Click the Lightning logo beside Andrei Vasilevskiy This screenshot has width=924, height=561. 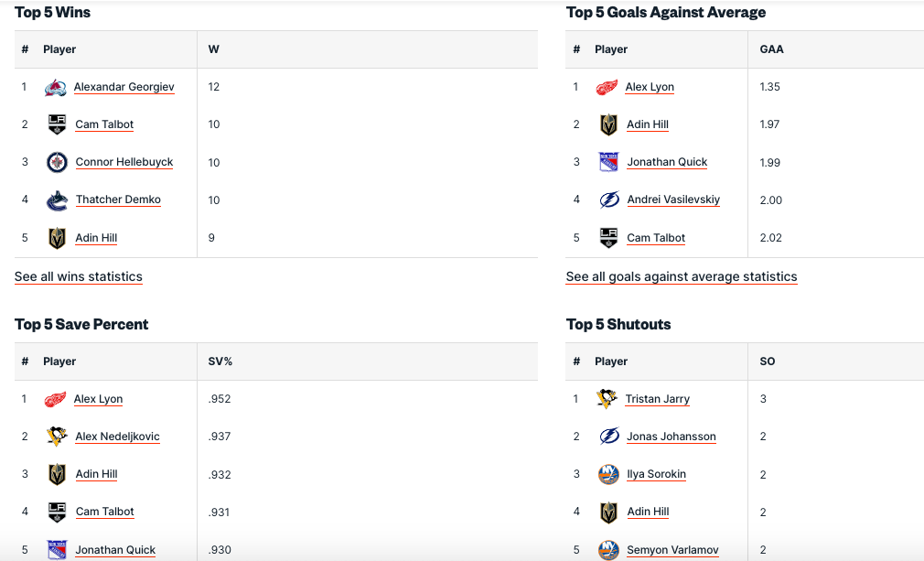[608, 200]
